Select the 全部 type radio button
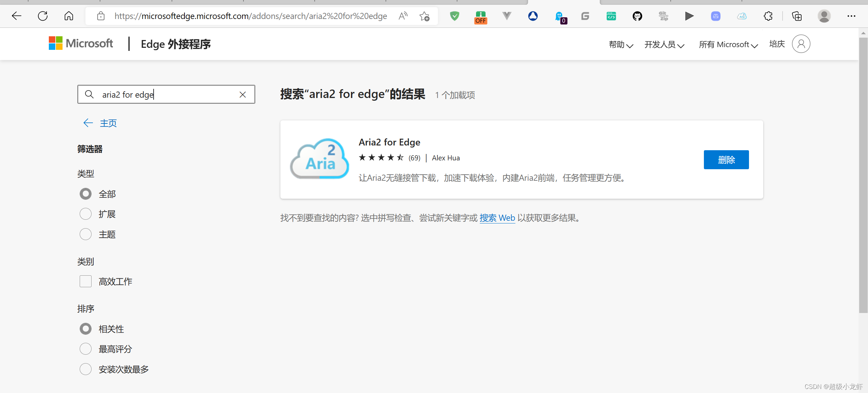The image size is (868, 393). click(85, 194)
